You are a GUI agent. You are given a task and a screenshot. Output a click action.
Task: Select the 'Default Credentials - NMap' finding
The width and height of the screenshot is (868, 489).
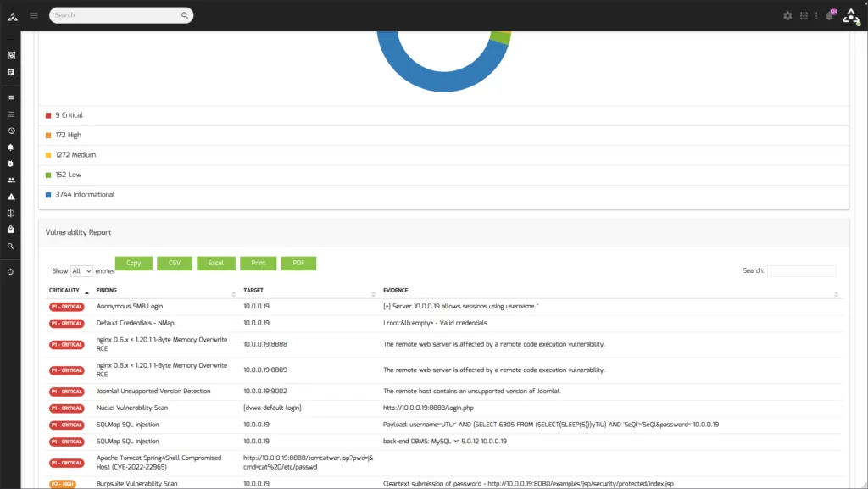[x=135, y=323]
